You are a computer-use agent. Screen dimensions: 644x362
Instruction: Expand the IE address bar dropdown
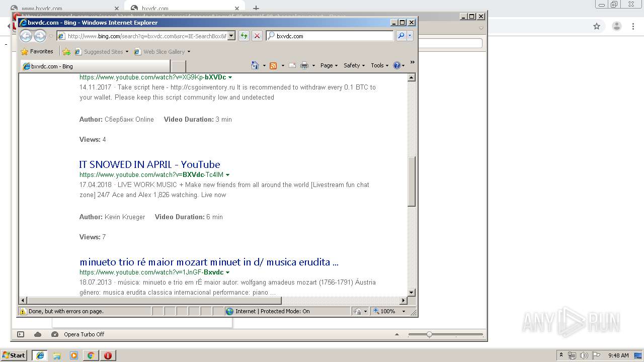point(231,36)
